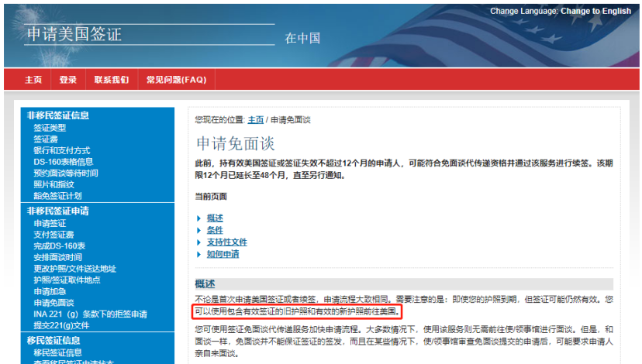642x364 pixels.
Task: Open 签证费 in the sidebar
Action: click(45, 139)
